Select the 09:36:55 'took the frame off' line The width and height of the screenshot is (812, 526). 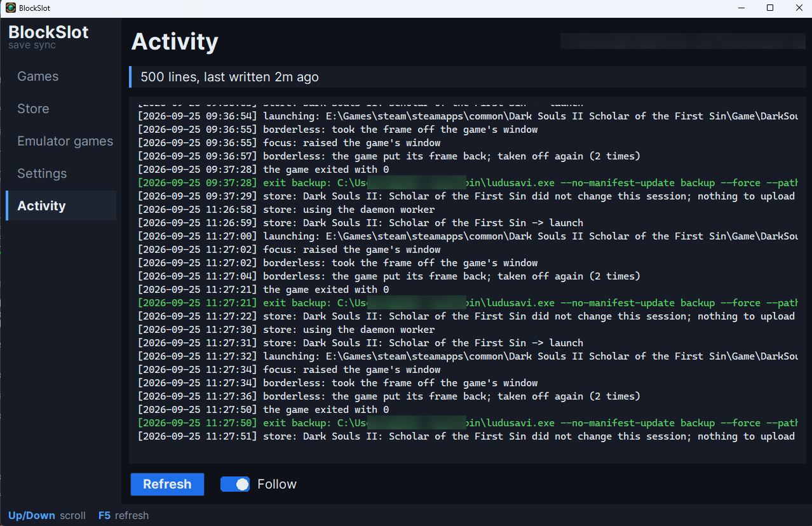[338, 130]
